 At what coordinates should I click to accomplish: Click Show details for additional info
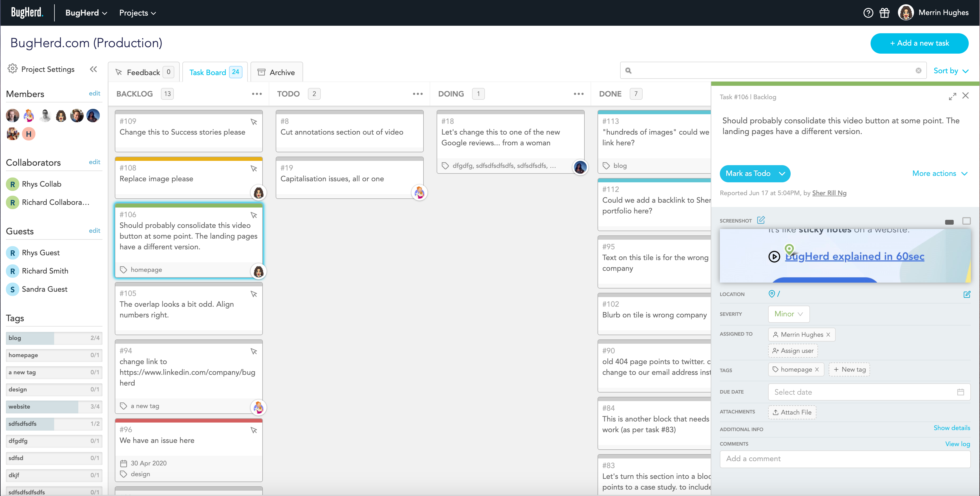coord(952,428)
